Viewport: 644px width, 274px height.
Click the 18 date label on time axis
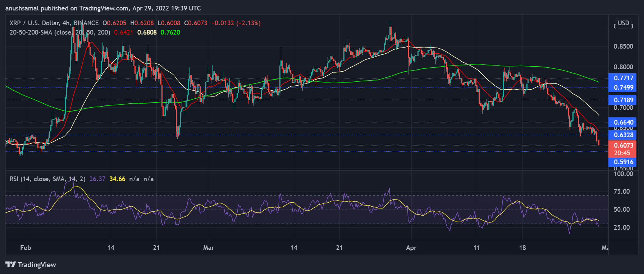coord(522,248)
